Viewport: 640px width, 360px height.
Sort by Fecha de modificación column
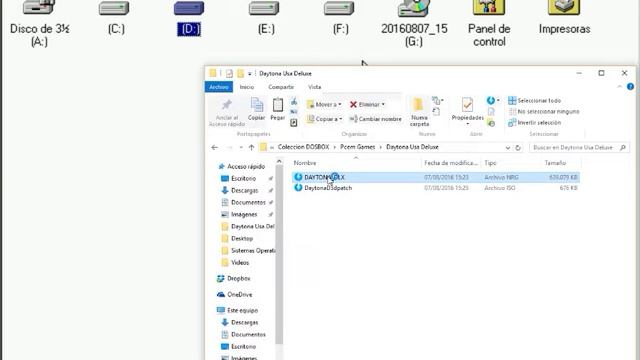[x=451, y=163]
